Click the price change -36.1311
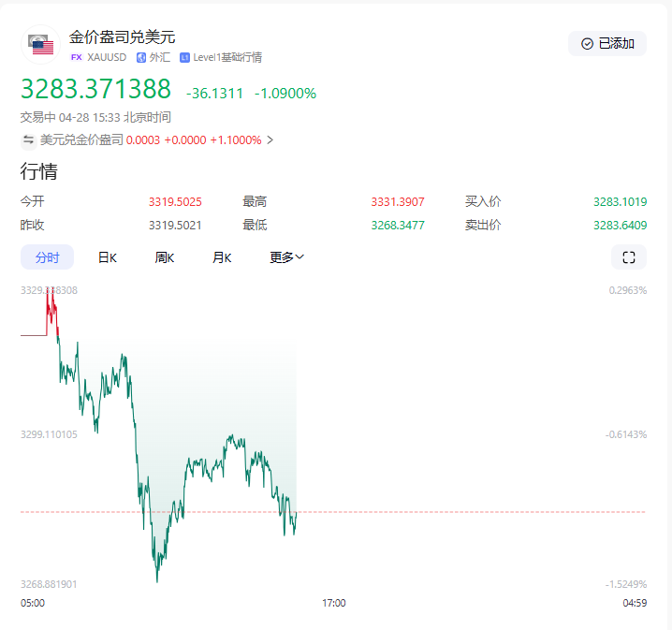This screenshot has height=630, width=672. [x=214, y=93]
